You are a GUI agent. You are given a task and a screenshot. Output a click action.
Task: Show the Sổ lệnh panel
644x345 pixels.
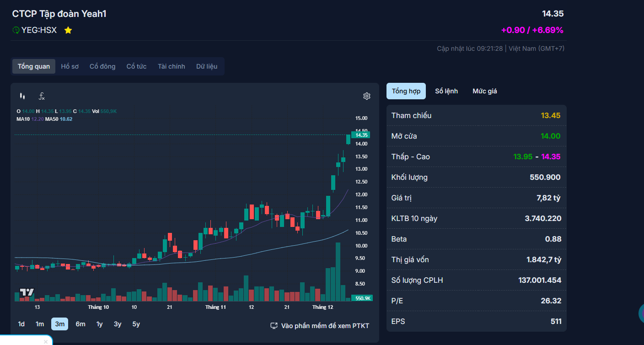(446, 91)
